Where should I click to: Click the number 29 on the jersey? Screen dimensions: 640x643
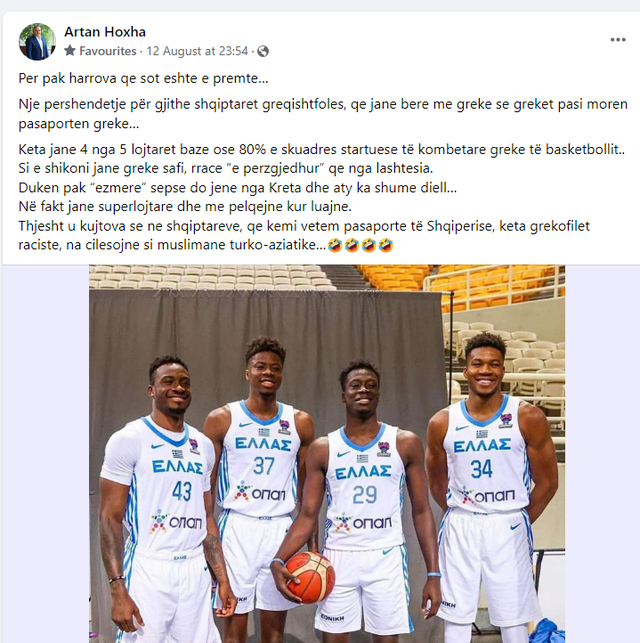(x=364, y=494)
